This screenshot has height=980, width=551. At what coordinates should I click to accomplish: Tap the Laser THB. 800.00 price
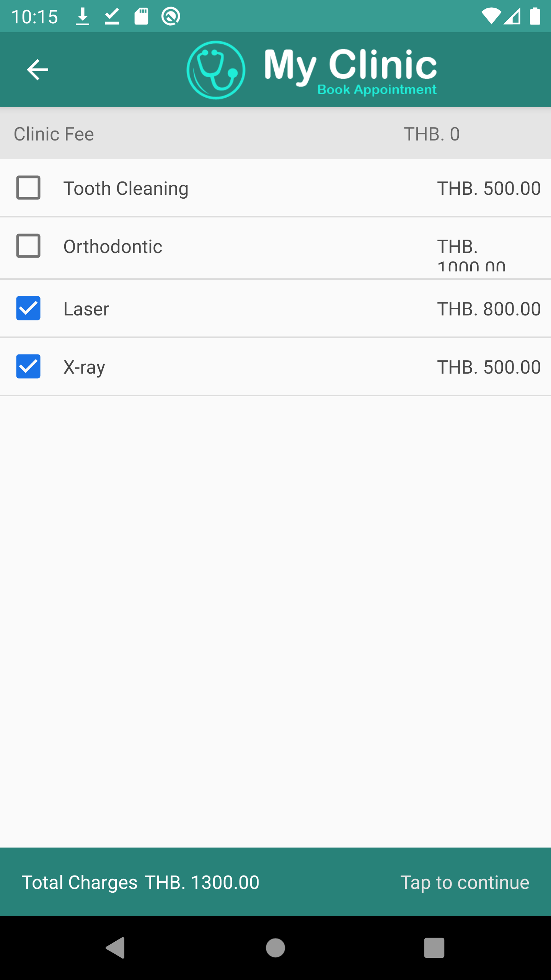[489, 309]
